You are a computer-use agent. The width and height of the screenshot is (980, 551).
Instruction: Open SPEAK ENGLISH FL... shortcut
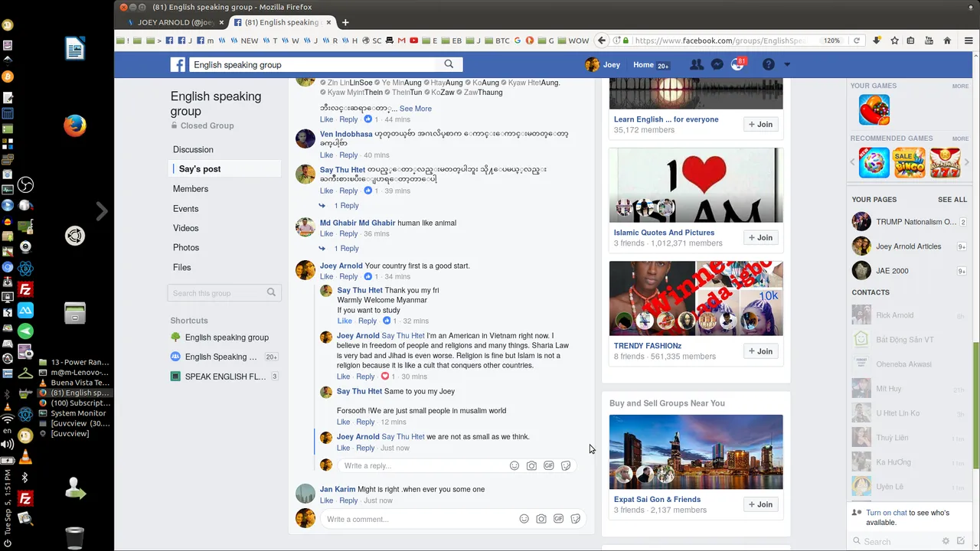225,377
